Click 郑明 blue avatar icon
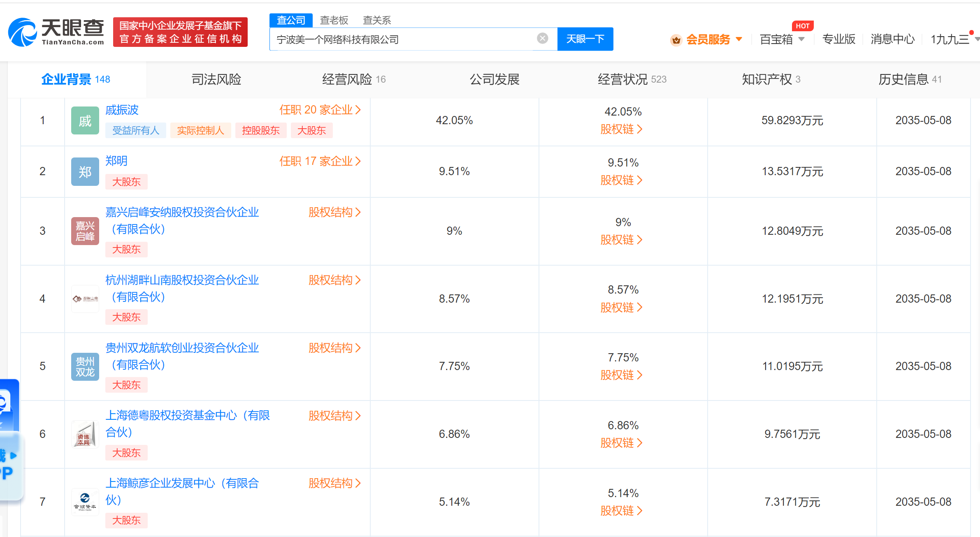 [x=85, y=171]
